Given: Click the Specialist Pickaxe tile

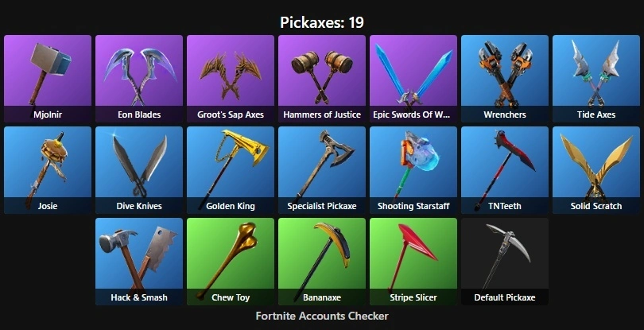Looking at the screenshot, I should click(x=322, y=170).
